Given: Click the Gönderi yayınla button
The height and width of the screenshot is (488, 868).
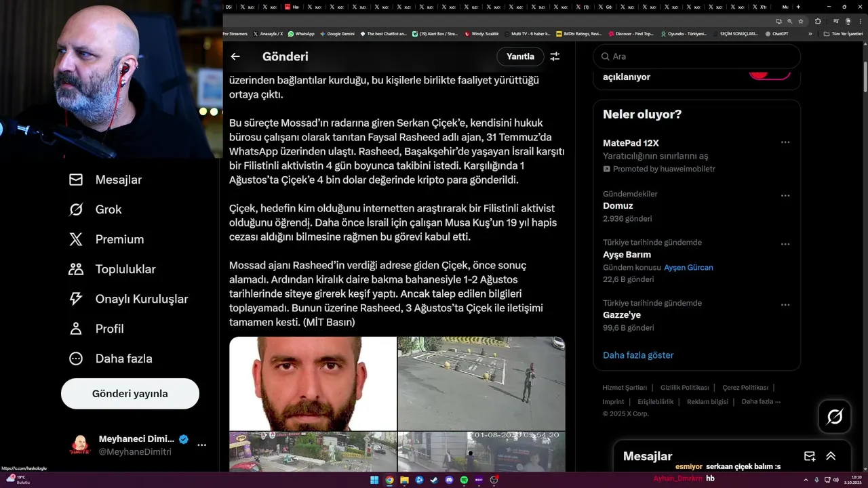Looking at the screenshot, I should pos(130,394).
